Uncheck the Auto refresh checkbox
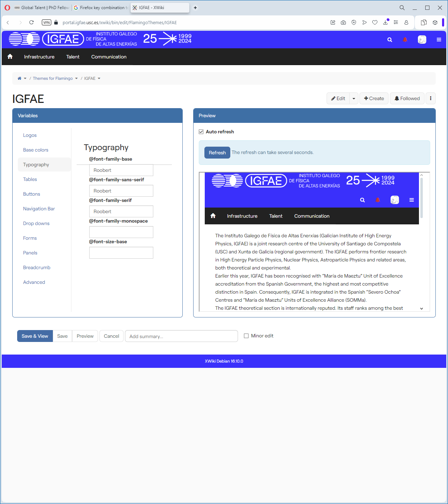Screen dimensions: 448x504 pos(201,132)
